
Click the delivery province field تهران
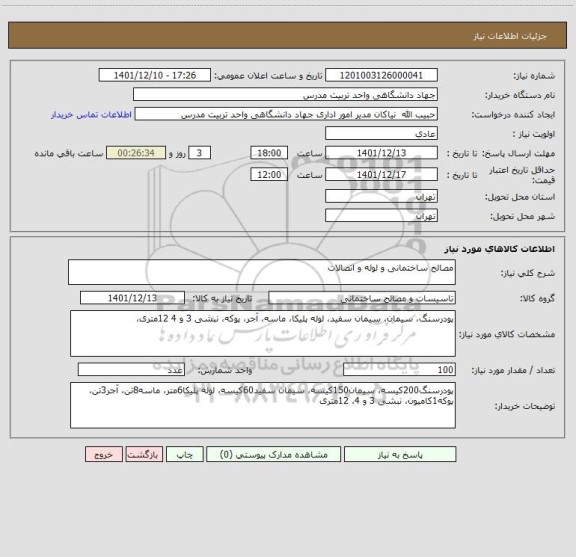point(381,196)
